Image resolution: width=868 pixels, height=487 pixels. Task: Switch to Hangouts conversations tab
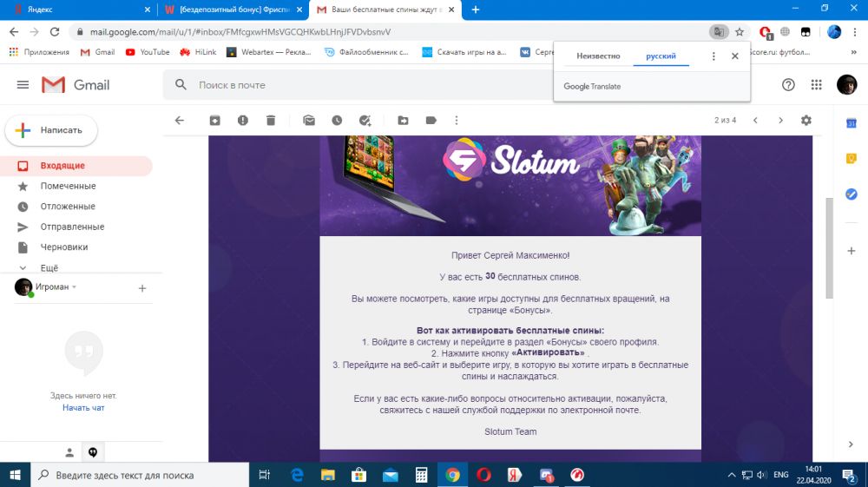pos(93,452)
